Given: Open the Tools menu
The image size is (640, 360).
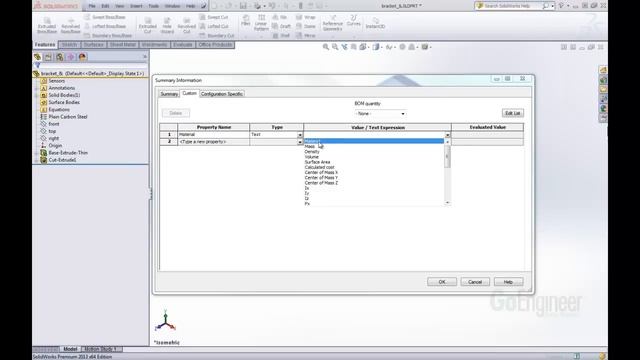Looking at the screenshot, I should point(153,6).
